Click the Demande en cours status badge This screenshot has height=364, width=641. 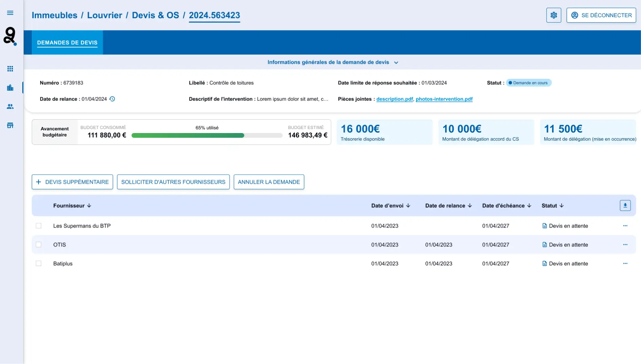(x=529, y=83)
